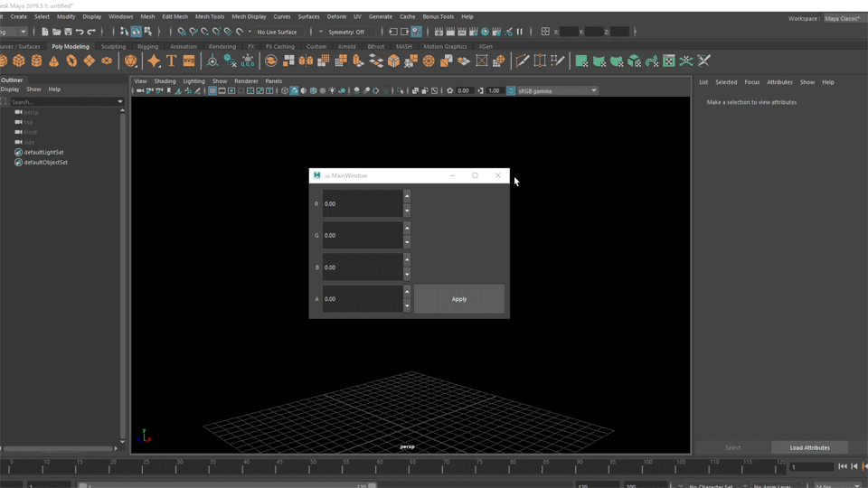Screen dimensions: 868x488
Task: Click the save scene icon
Action: tap(68, 32)
